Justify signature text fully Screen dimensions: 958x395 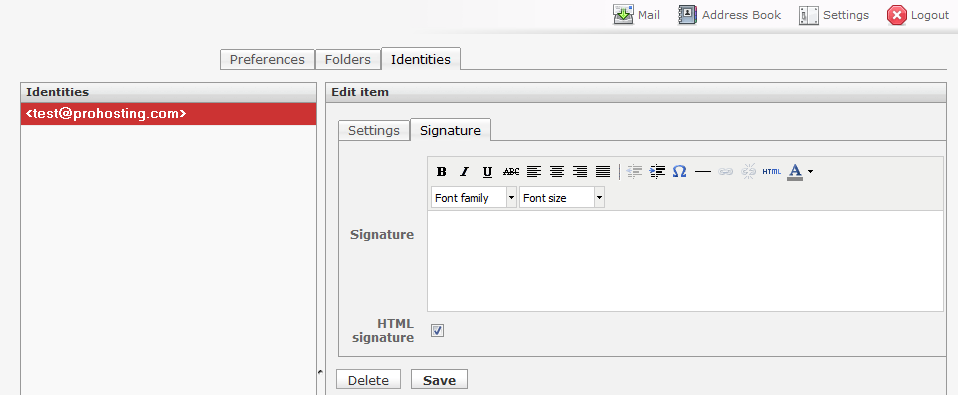click(x=603, y=172)
